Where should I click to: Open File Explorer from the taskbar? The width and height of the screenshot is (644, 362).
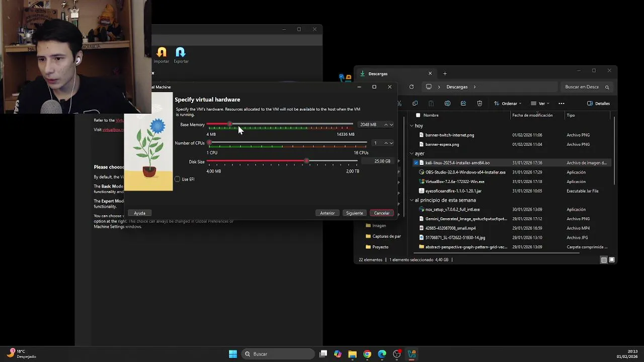click(352, 354)
